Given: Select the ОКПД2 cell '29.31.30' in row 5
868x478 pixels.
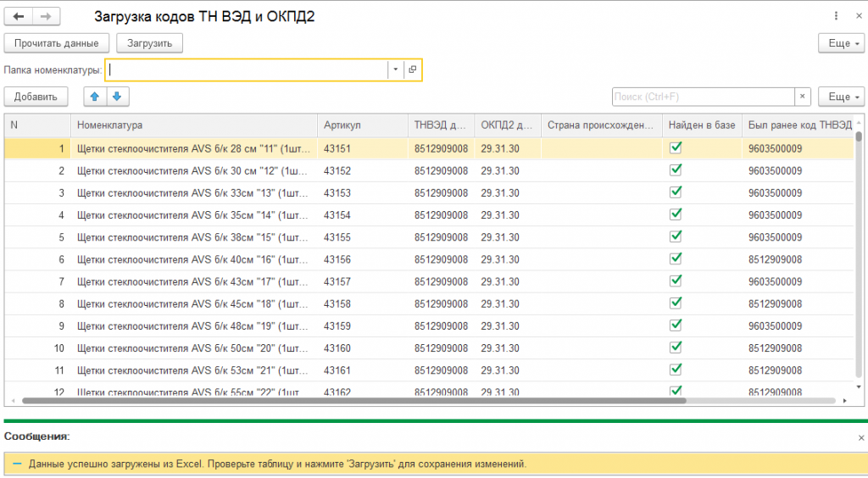Looking at the screenshot, I should tap(508, 237).
